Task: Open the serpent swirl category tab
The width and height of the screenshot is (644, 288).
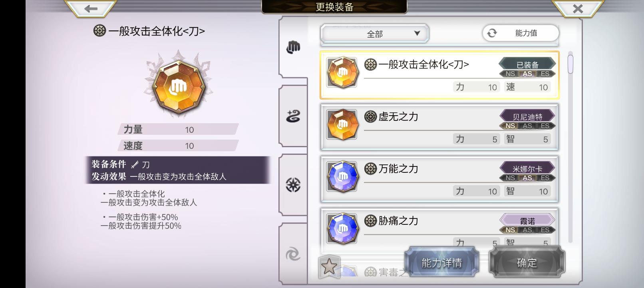Action: click(x=293, y=116)
